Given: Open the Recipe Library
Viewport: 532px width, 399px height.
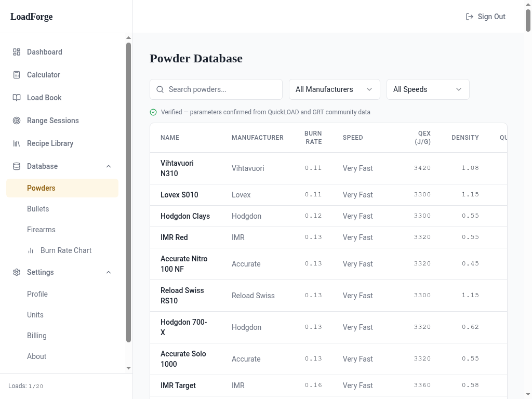Looking at the screenshot, I should pyautogui.click(x=62, y=143).
